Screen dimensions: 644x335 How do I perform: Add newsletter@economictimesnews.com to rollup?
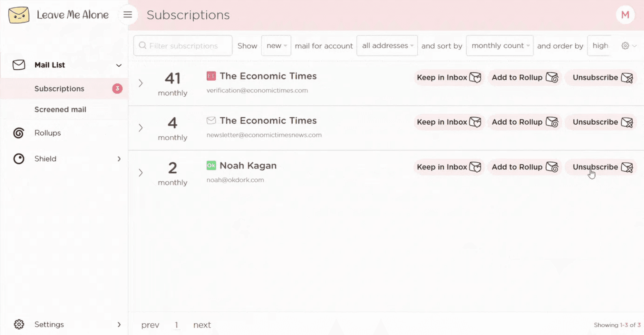point(524,122)
